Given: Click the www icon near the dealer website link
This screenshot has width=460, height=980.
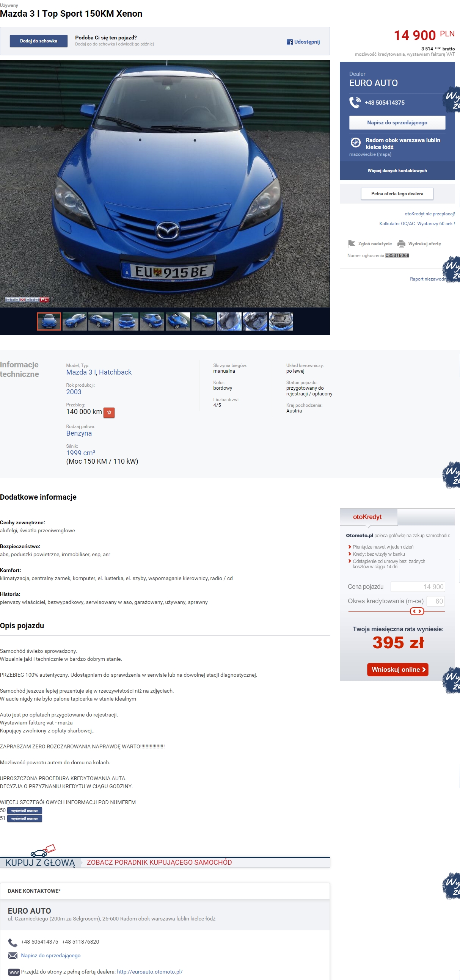Looking at the screenshot, I should click(x=14, y=972).
